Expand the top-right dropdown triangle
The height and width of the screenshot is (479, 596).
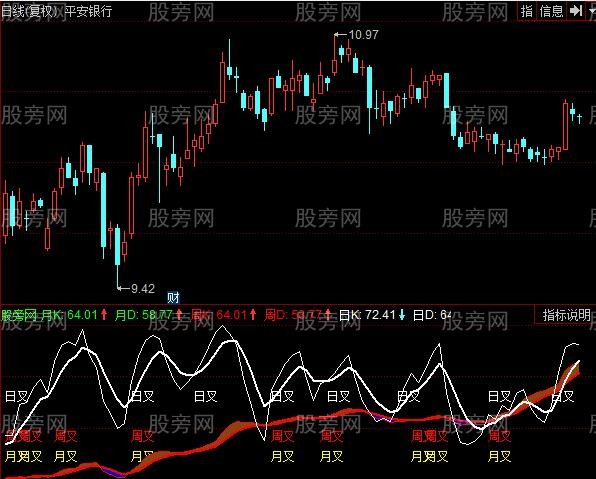pyautogui.click(x=591, y=11)
